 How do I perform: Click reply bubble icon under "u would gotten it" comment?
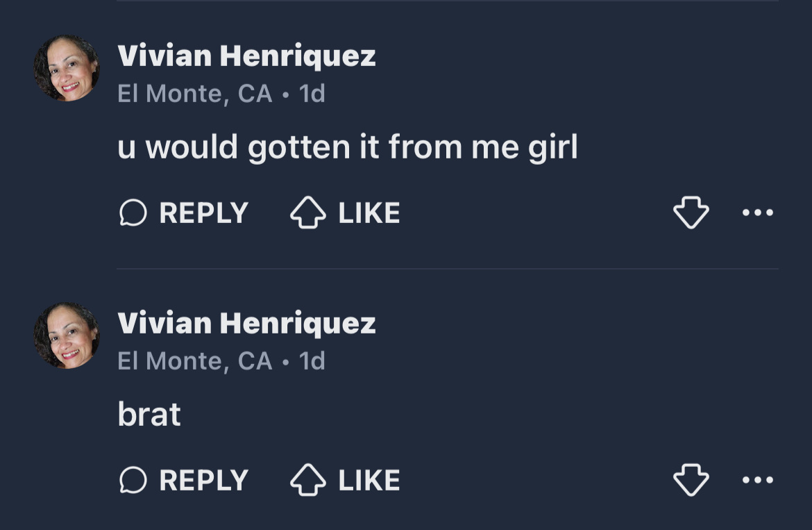click(x=133, y=213)
